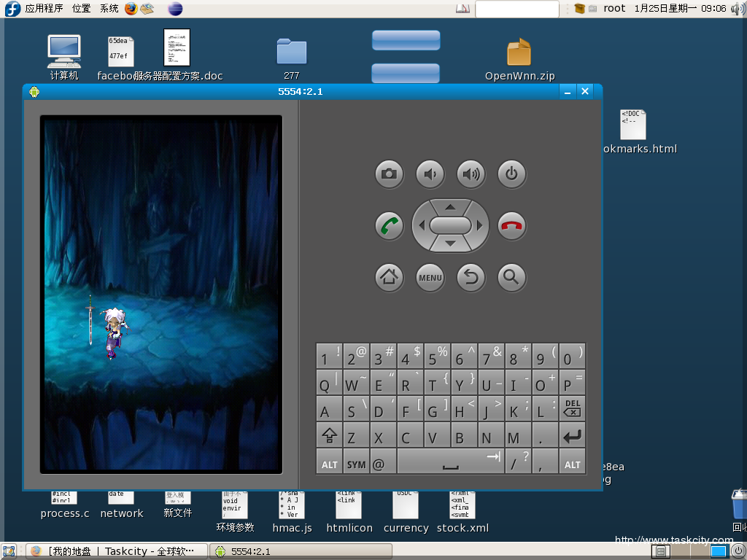Click the D-pad right arrow
The width and height of the screenshot is (747, 560).
479,226
